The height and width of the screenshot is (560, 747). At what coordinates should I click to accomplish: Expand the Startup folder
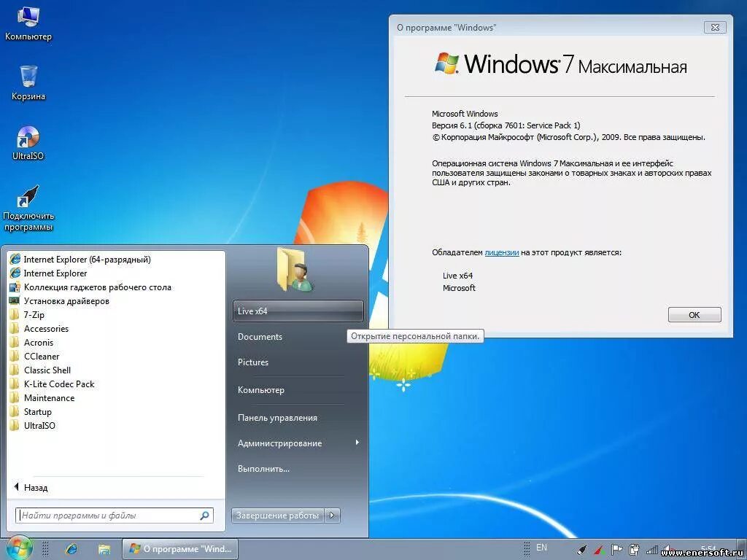click(x=31, y=411)
